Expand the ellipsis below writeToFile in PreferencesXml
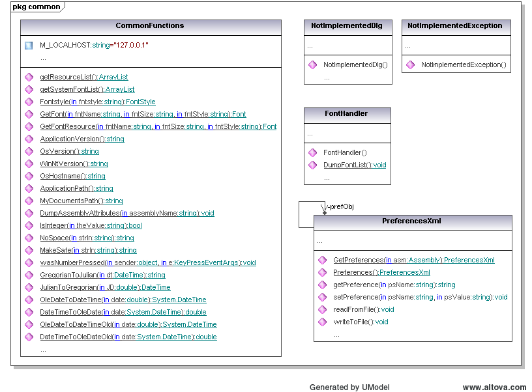 [336, 335]
